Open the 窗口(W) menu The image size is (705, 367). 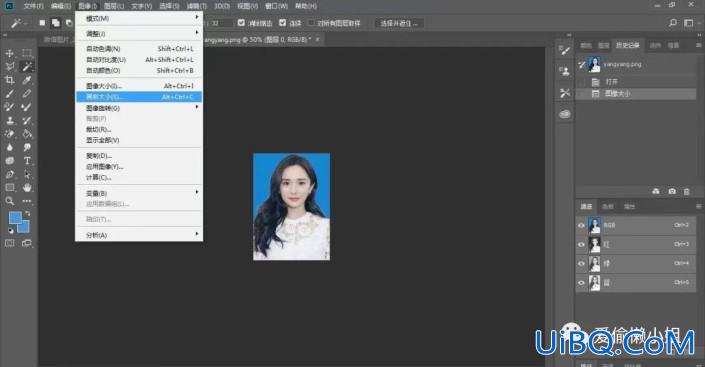point(277,6)
